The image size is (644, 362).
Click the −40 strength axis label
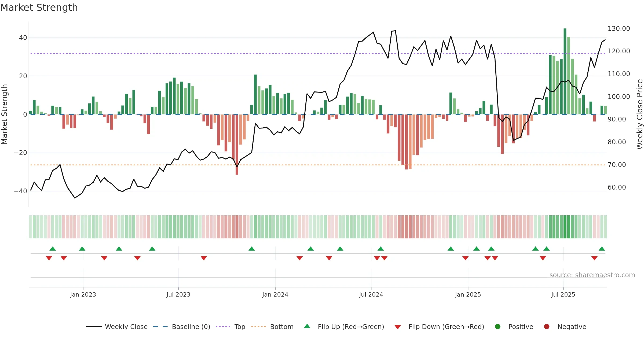click(x=21, y=191)
